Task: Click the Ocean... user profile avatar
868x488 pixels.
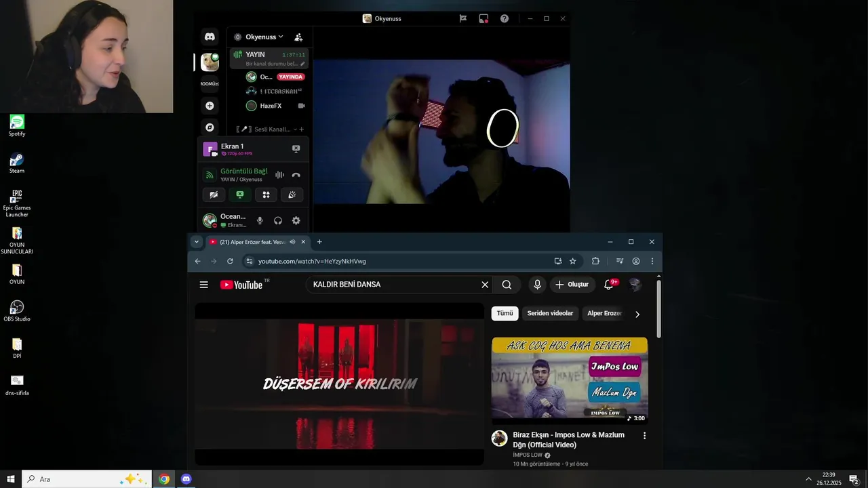Action: [x=210, y=220]
